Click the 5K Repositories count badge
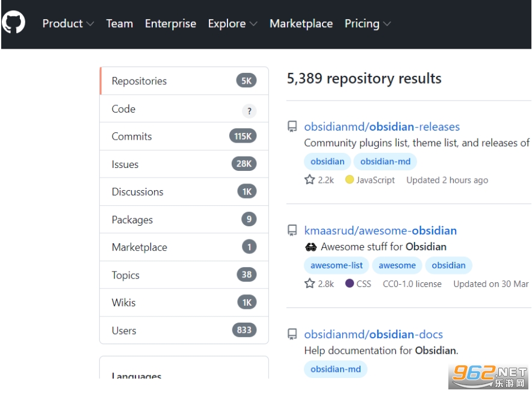The image size is (532, 393). click(246, 81)
